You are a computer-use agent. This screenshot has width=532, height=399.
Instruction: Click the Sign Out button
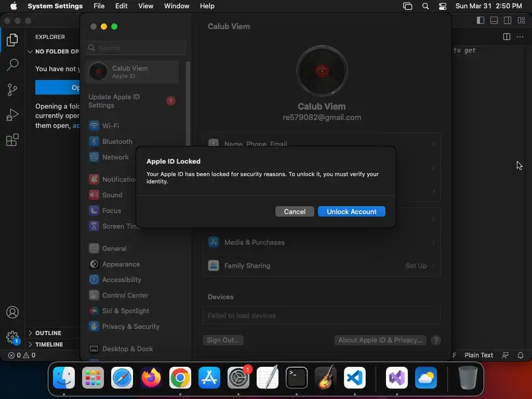(x=223, y=340)
